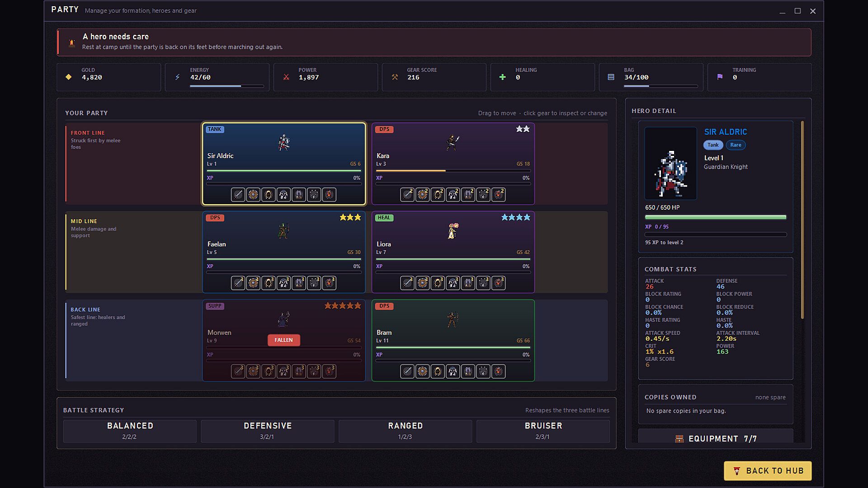This screenshot has width=868, height=488.
Task: Choose the Ranged 1/2/3 formation
Action: point(405,431)
